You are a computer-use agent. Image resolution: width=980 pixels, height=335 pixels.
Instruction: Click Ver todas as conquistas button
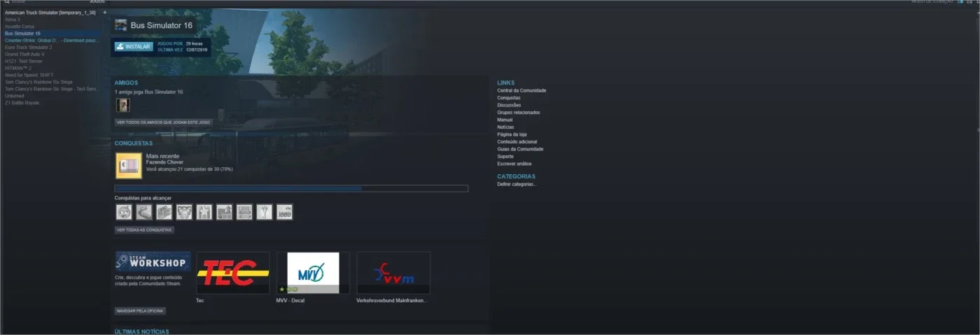click(x=144, y=230)
